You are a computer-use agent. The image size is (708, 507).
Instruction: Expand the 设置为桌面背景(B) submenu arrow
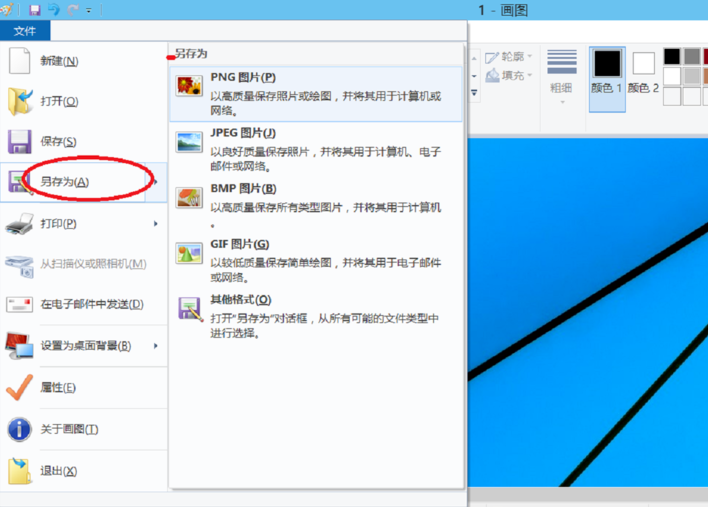click(x=156, y=346)
